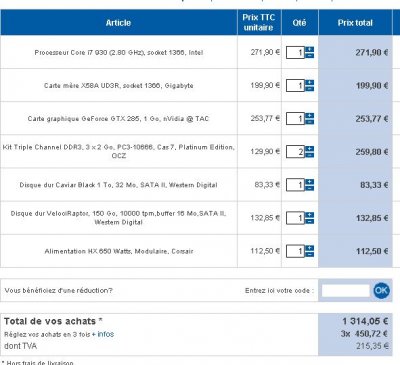Increase quantity of Core i7 930 processor

click(x=310, y=50)
